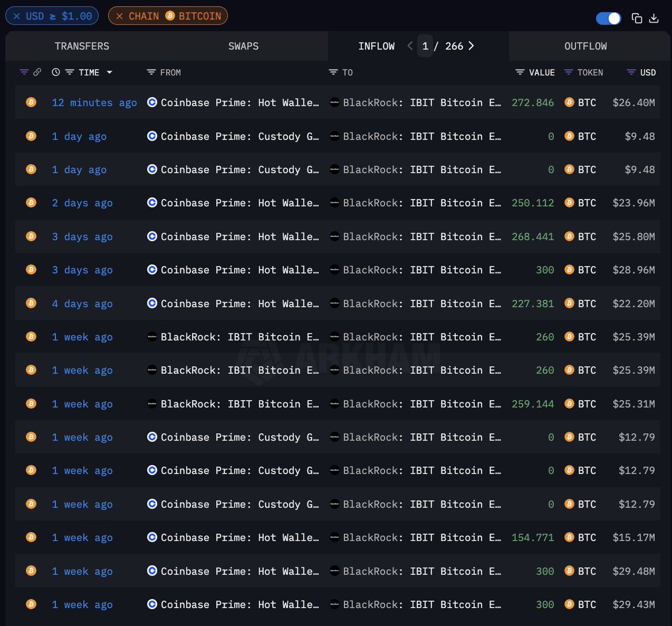
Task: Remove the CHAIN BITCOIN filter chip
Action: click(119, 16)
